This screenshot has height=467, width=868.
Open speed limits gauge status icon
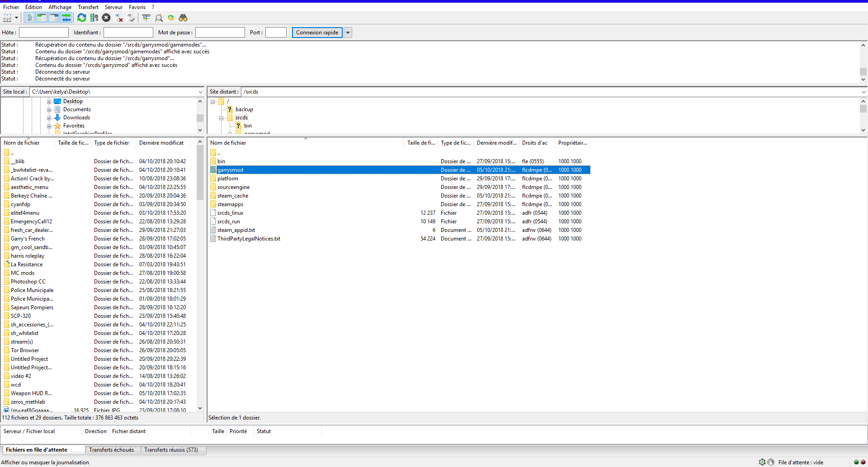click(771, 462)
